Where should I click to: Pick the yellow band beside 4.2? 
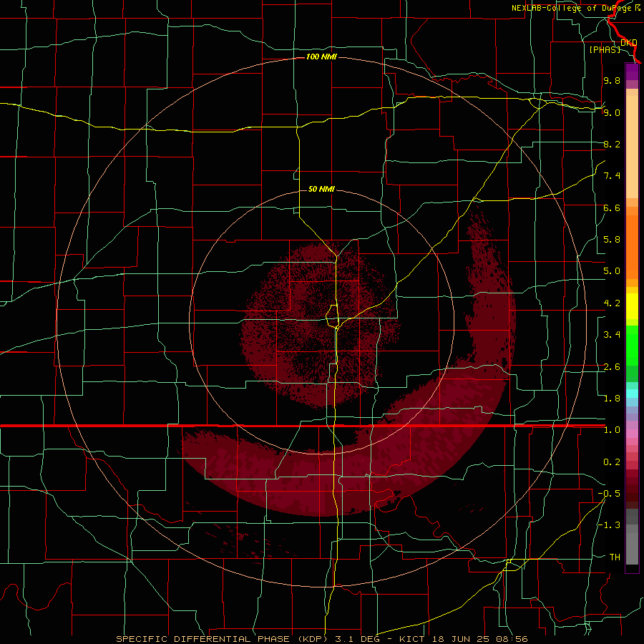[x=632, y=306]
